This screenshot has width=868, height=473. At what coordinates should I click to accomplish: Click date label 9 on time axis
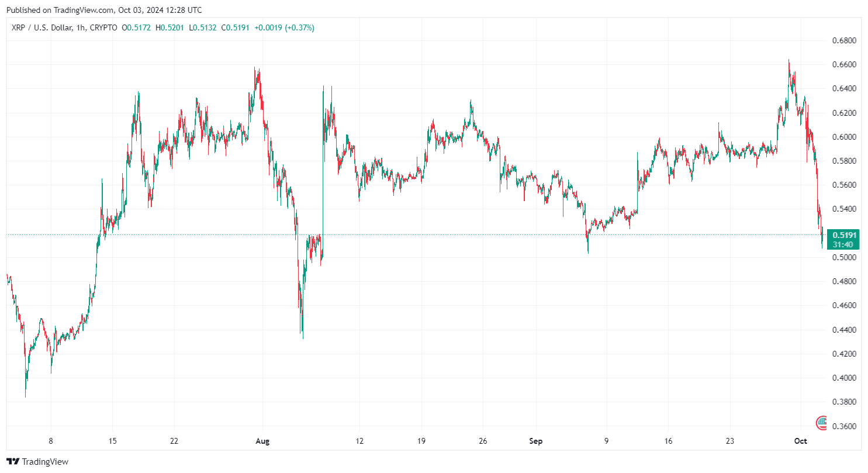pyautogui.click(x=607, y=441)
